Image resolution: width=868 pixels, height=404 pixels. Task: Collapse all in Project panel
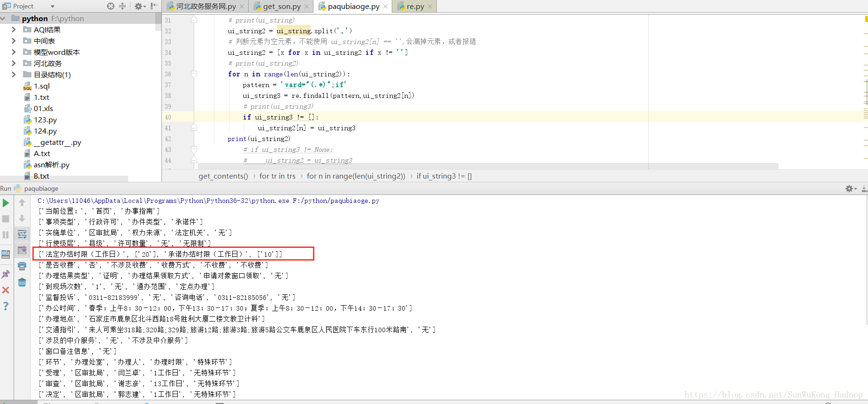(x=122, y=6)
